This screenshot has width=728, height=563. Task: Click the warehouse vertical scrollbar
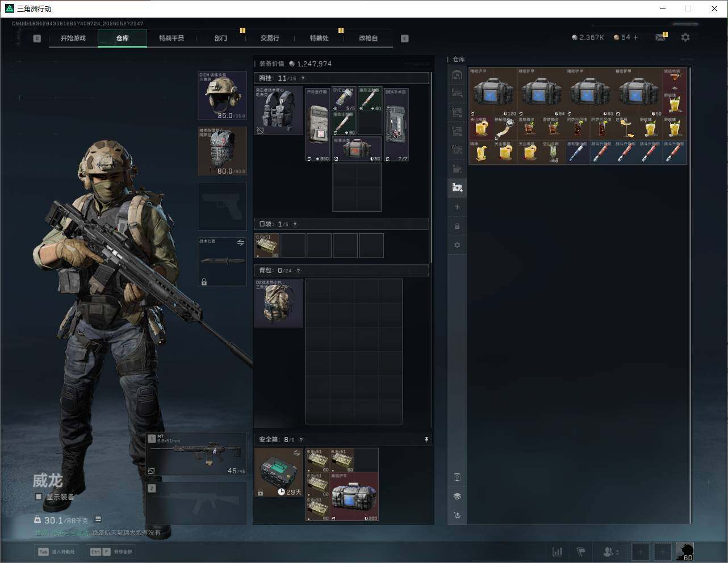click(691, 295)
